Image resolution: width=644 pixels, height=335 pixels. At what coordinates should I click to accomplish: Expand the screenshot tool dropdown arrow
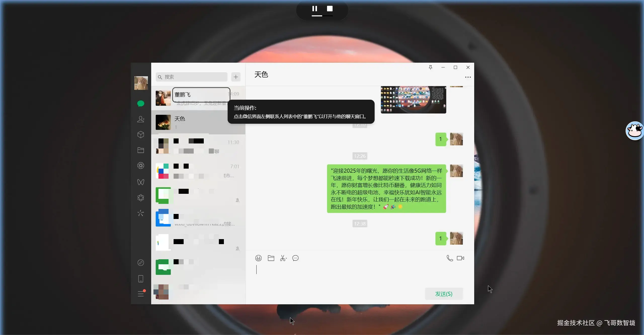pos(286,259)
